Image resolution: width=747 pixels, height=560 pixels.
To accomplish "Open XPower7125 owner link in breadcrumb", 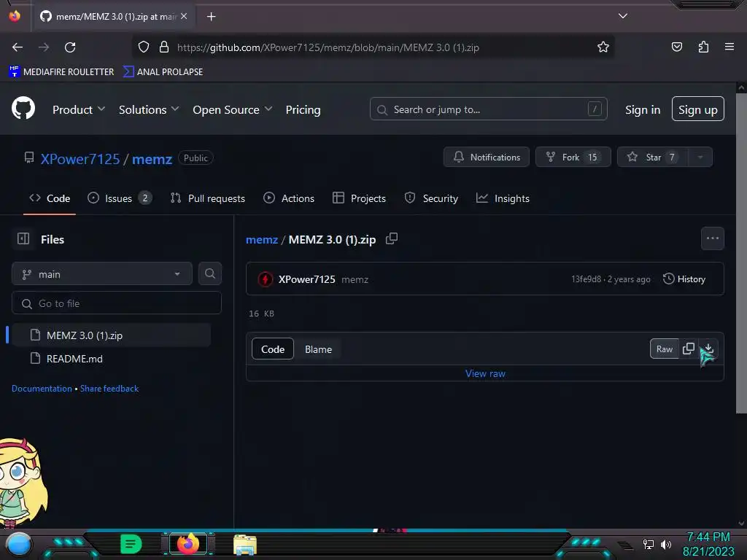I will [80, 159].
